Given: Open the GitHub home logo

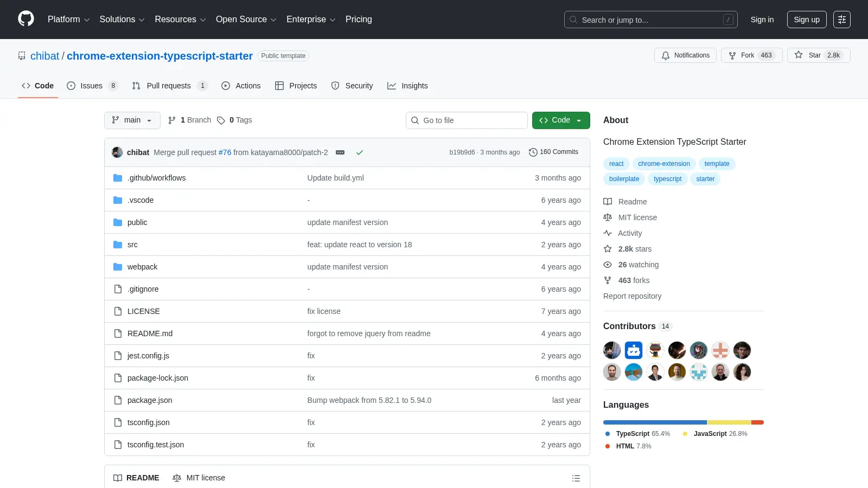Looking at the screenshot, I should pyautogui.click(x=26, y=19).
